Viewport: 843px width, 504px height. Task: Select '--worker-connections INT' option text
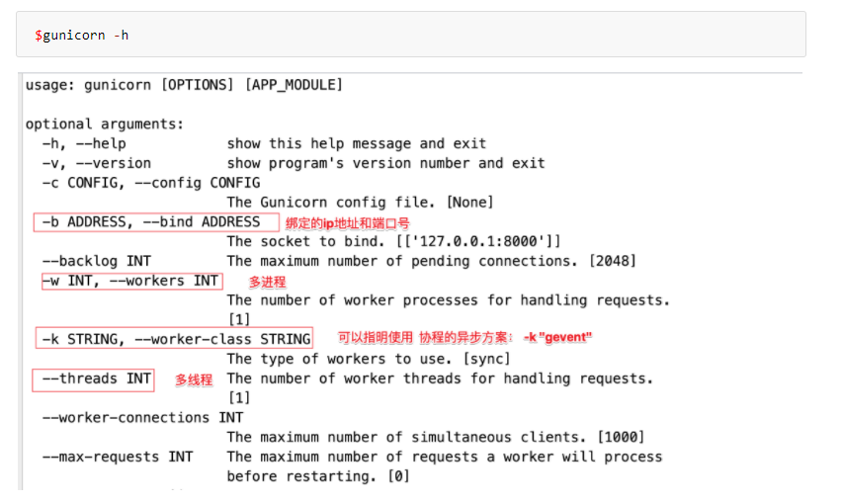[142, 417]
